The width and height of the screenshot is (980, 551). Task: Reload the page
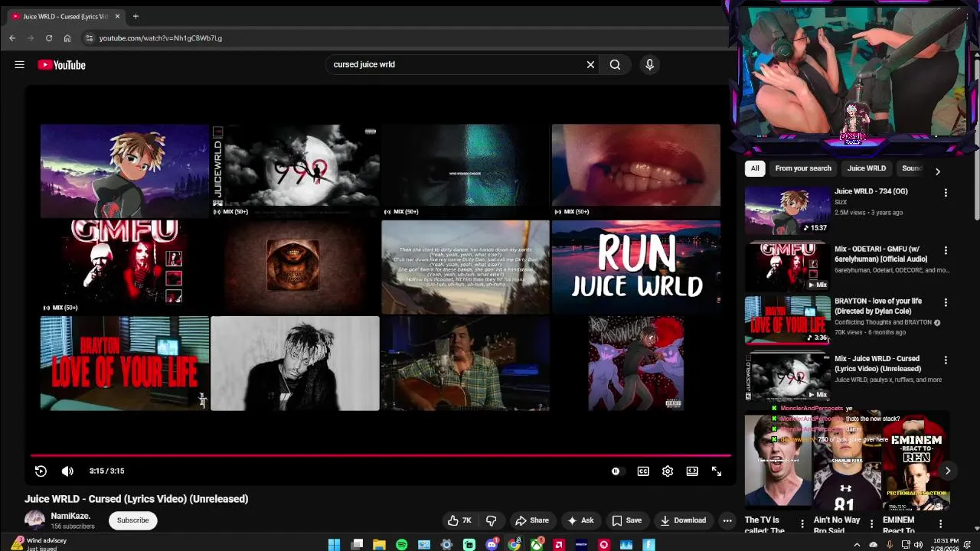point(49,38)
